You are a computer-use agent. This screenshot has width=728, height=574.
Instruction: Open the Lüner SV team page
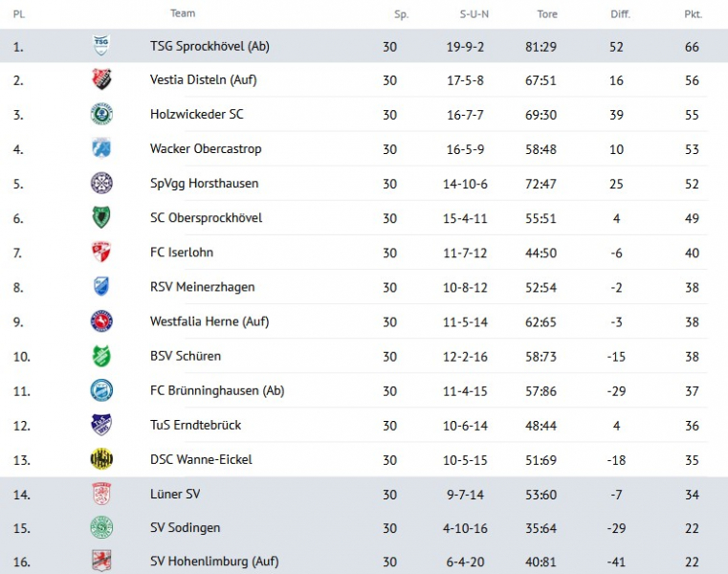pos(175,494)
